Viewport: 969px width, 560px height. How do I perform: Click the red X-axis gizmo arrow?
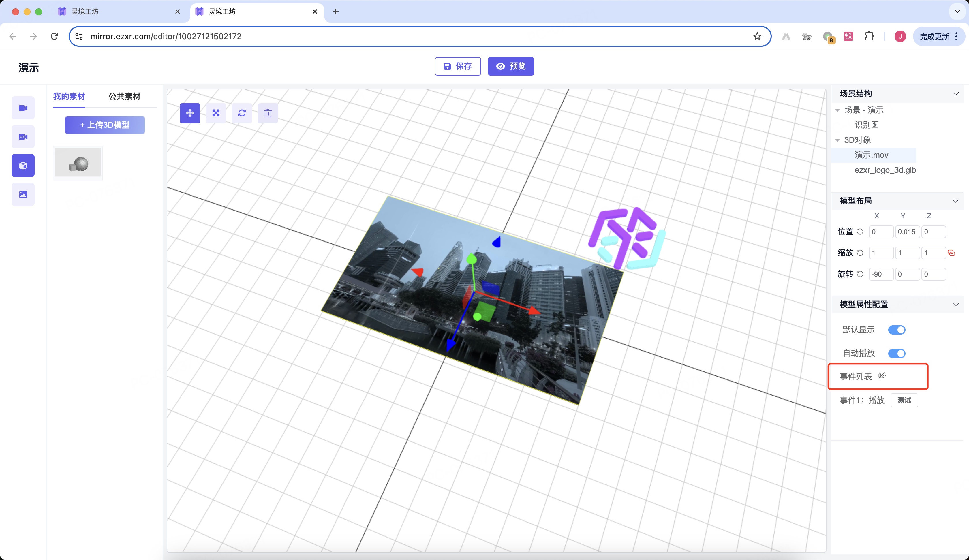pos(534,310)
